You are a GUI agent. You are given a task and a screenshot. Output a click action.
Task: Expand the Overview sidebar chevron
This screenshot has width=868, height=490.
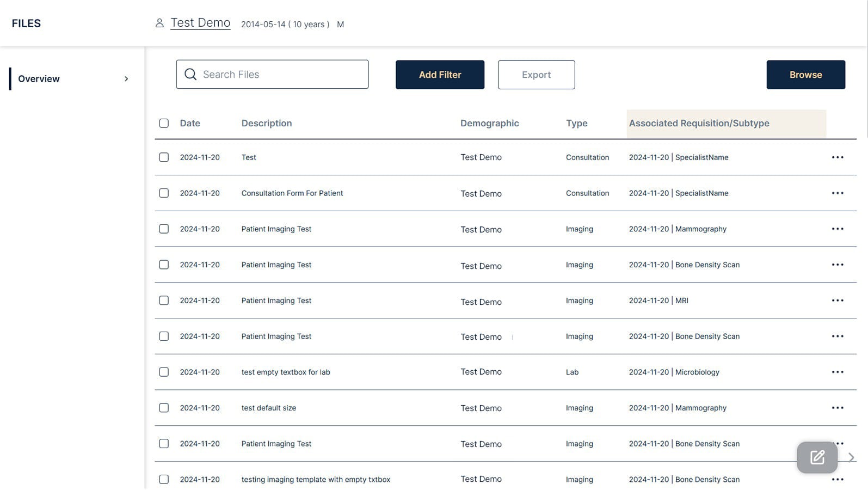point(126,79)
